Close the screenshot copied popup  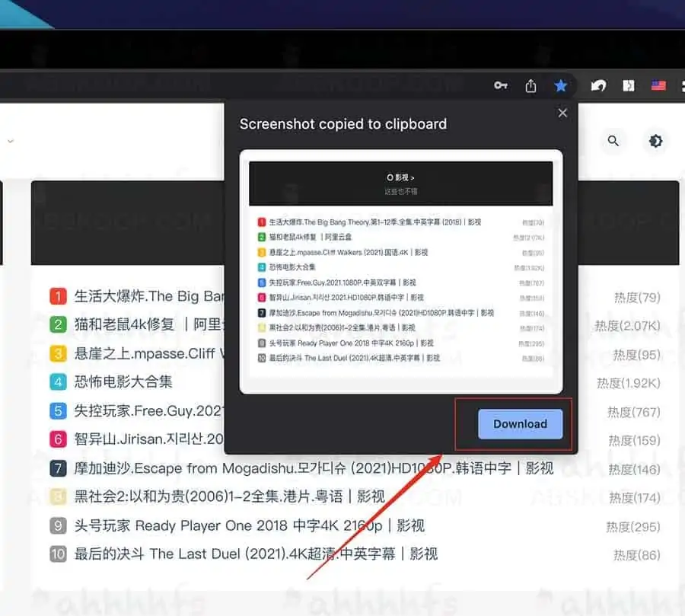562,113
